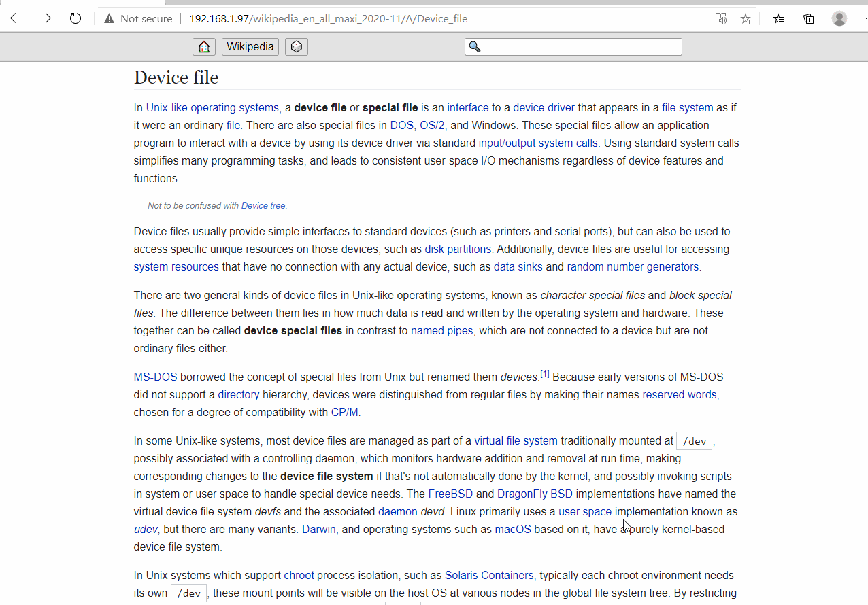The image size is (868, 605).
Task: Open the MS-DOS link
Action: point(155,377)
